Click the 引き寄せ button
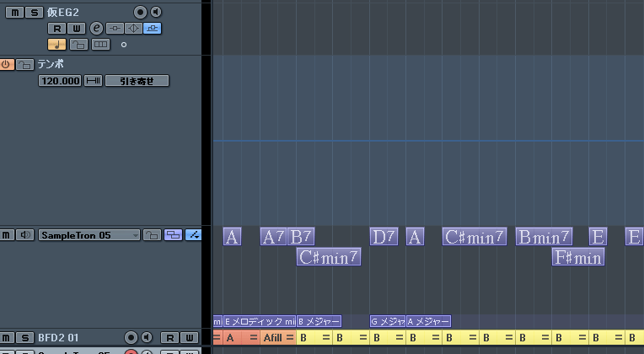The width and height of the screenshot is (644, 354). (137, 80)
